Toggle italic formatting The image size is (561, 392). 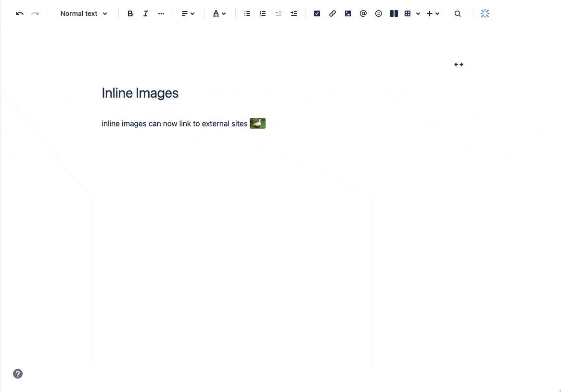pos(146,13)
